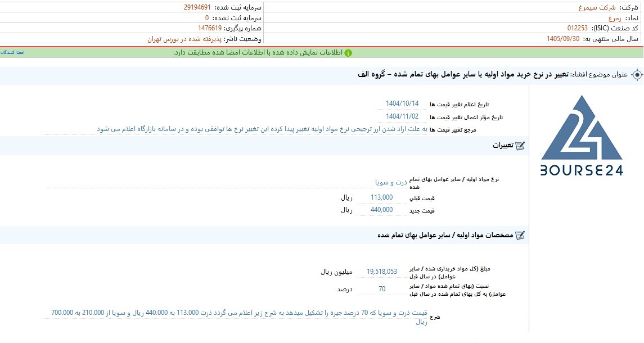Select the cost ratio value 70
The width and height of the screenshot is (644, 343).
click(x=382, y=289)
